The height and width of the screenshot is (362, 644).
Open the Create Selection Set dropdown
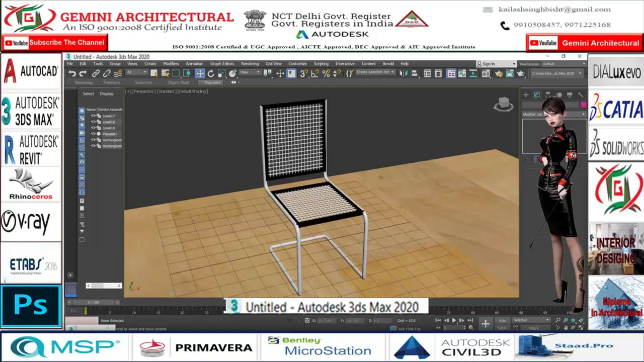(x=375, y=72)
